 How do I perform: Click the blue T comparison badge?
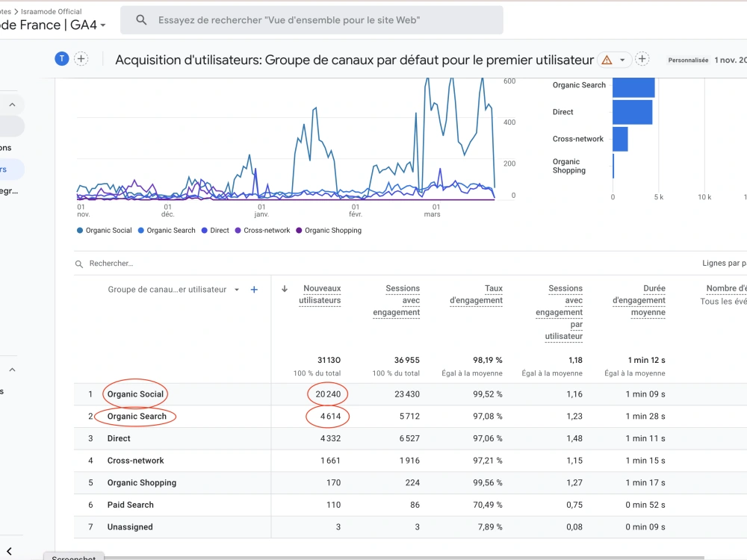coord(62,59)
